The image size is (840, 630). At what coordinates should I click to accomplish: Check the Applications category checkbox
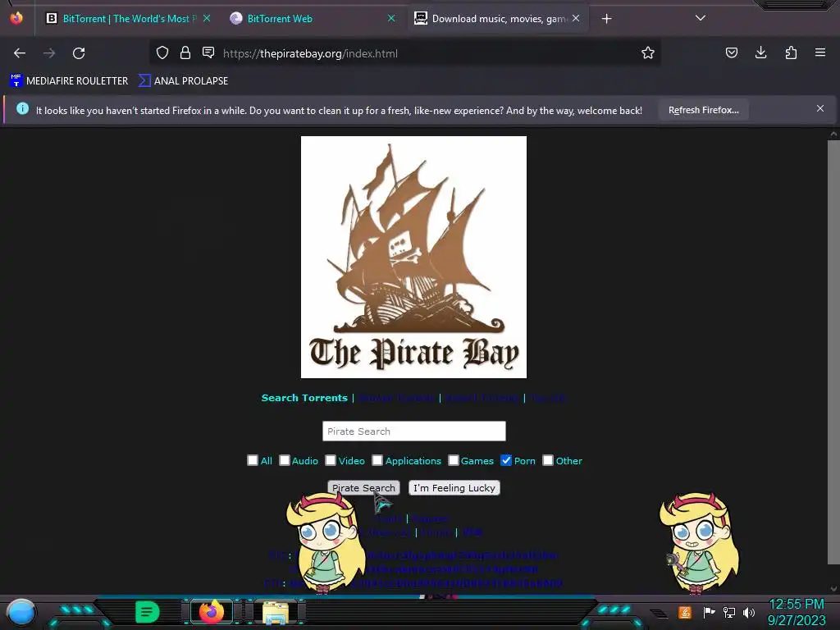click(377, 460)
